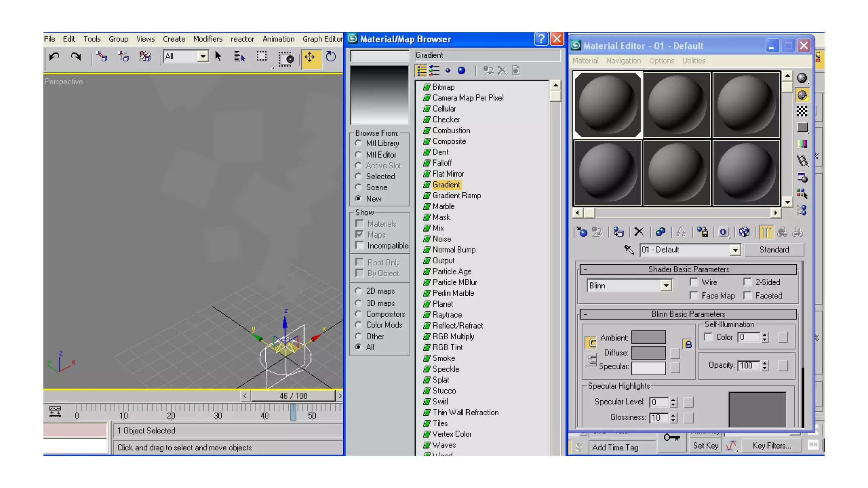Click the Select by Name icon
Viewport: 868px width, 488px height.
tap(239, 57)
